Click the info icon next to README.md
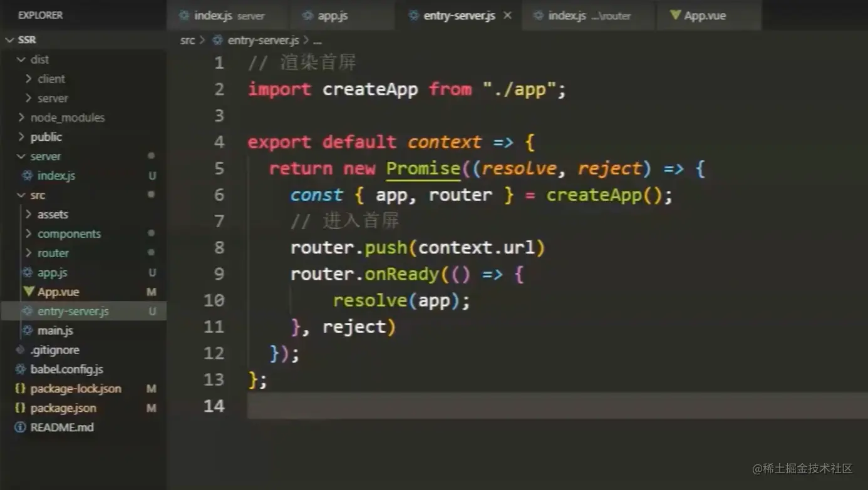Image resolution: width=868 pixels, height=490 pixels. (20, 427)
